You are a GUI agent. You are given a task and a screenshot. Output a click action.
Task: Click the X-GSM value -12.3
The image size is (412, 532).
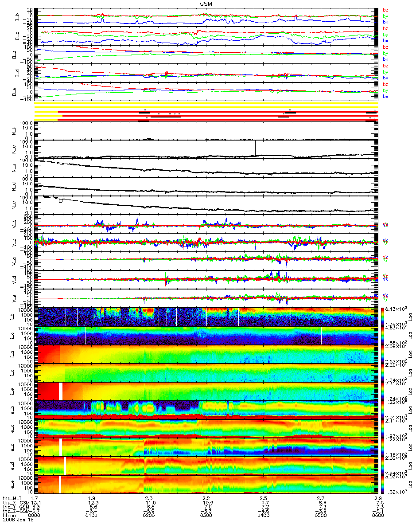point(92,503)
